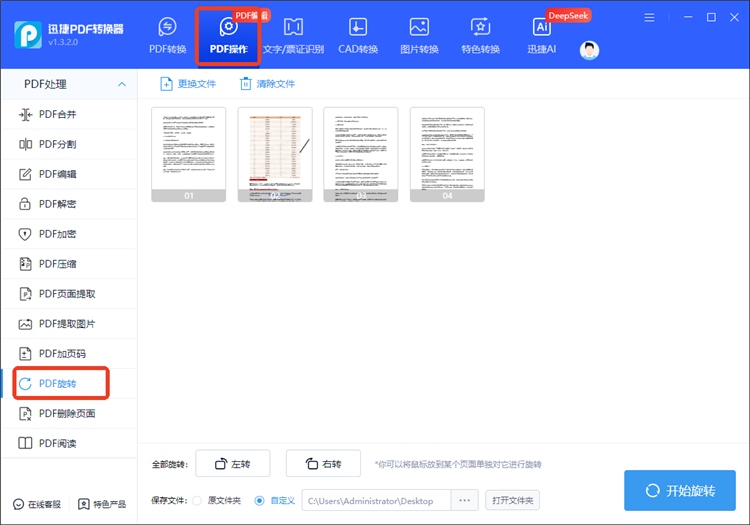This screenshot has width=750, height=525.
Task: Click 清除文件 to clear files
Action: click(267, 84)
